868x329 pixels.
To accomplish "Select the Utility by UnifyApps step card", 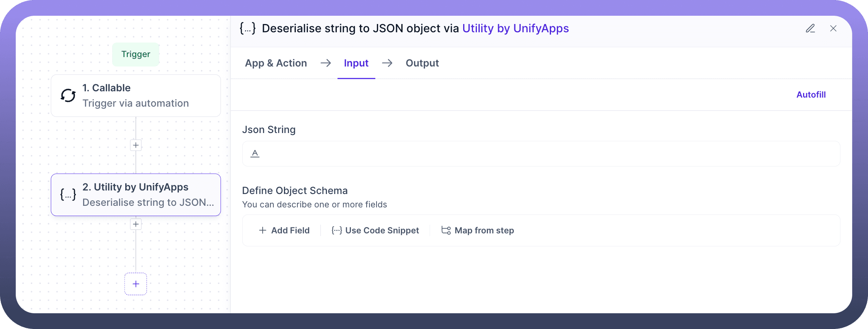I will pyautogui.click(x=136, y=194).
